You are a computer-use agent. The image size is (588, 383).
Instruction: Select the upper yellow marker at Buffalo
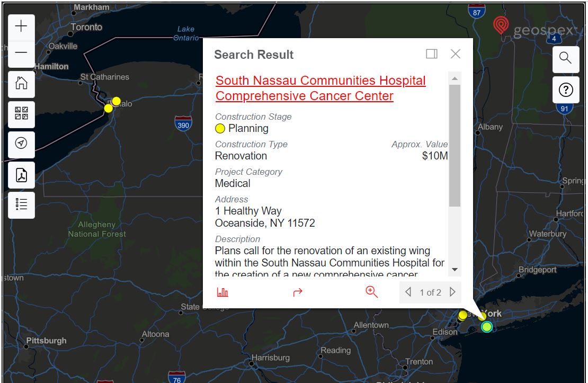[116, 101]
